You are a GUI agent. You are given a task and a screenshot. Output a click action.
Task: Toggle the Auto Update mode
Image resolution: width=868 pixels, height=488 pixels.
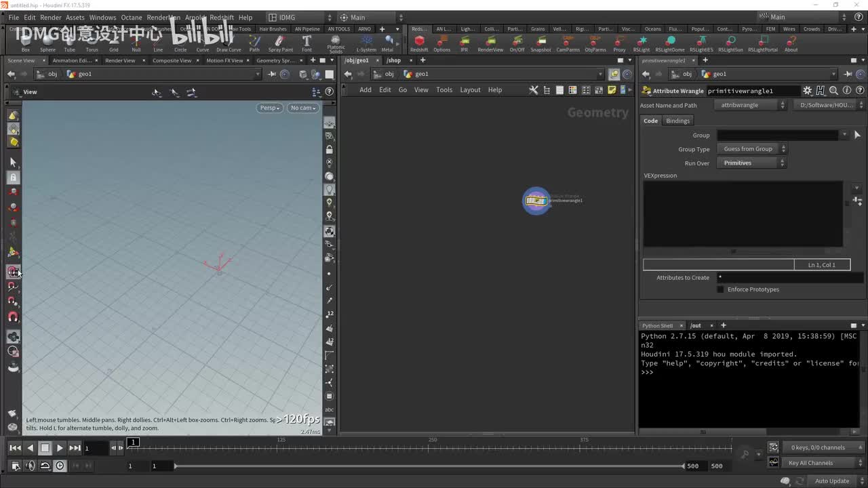coord(832,481)
